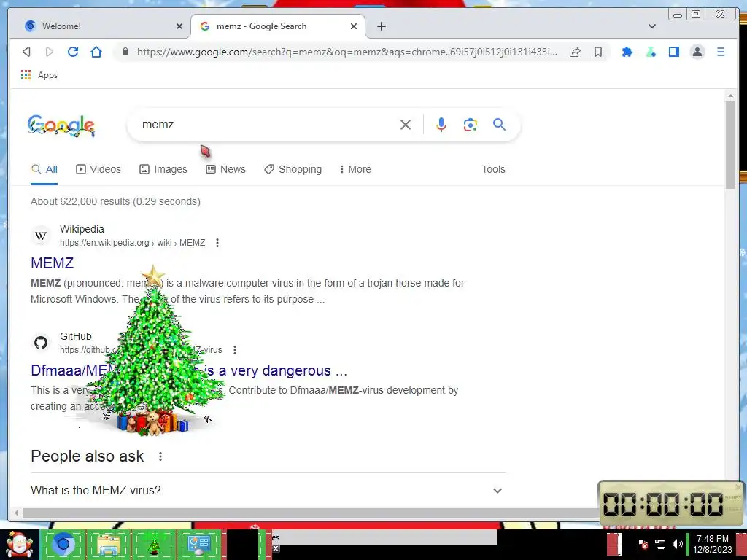The width and height of the screenshot is (747, 560).
Task: Click the blue magnifier search button
Action: coord(499,125)
